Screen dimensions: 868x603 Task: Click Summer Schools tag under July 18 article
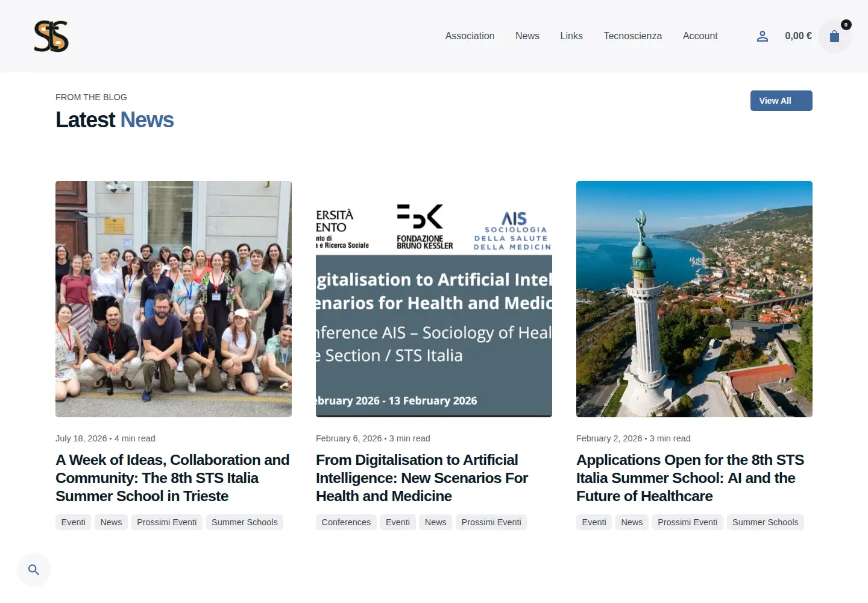pos(245,522)
